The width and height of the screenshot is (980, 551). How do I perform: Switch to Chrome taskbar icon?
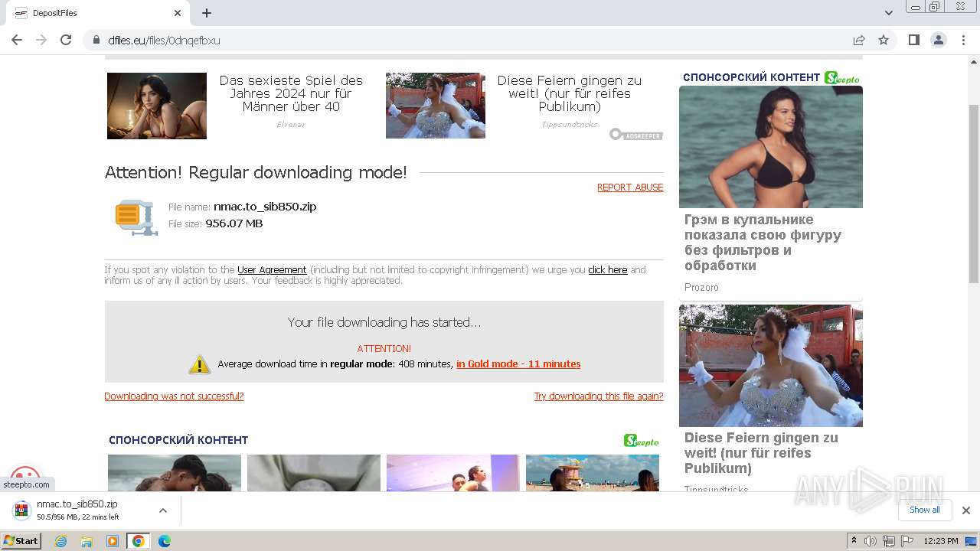click(138, 541)
